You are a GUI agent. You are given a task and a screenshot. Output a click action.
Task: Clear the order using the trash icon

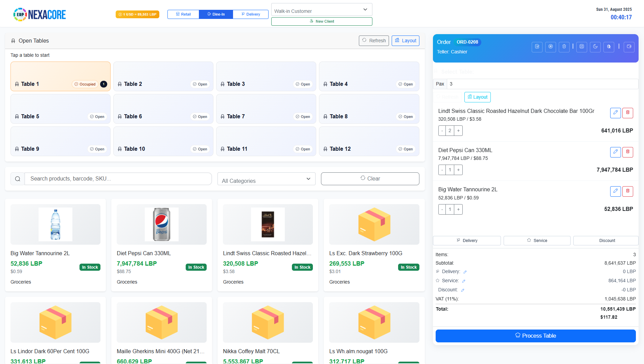[x=564, y=47]
